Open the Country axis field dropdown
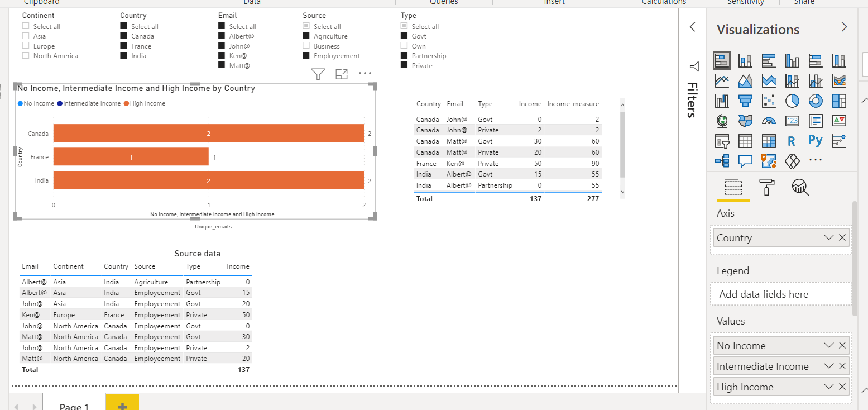The width and height of the screenshot is (868, 410). [829, 238]
